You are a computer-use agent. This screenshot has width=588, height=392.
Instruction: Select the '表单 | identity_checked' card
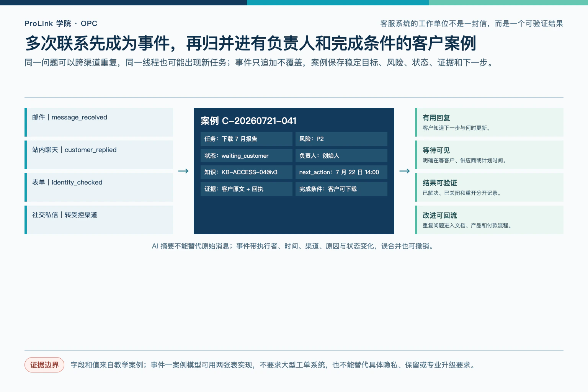tap(99, 187)
